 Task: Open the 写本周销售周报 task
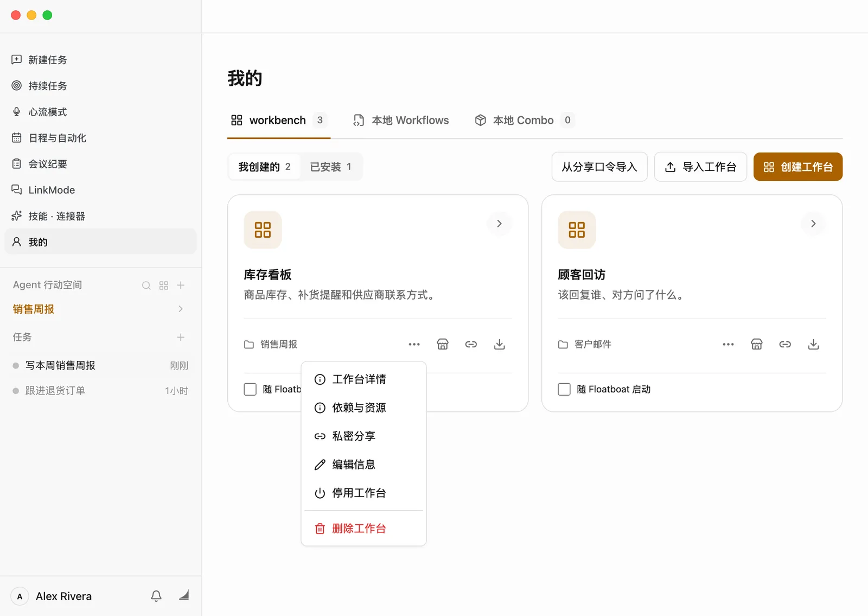(x=100, y=365)
